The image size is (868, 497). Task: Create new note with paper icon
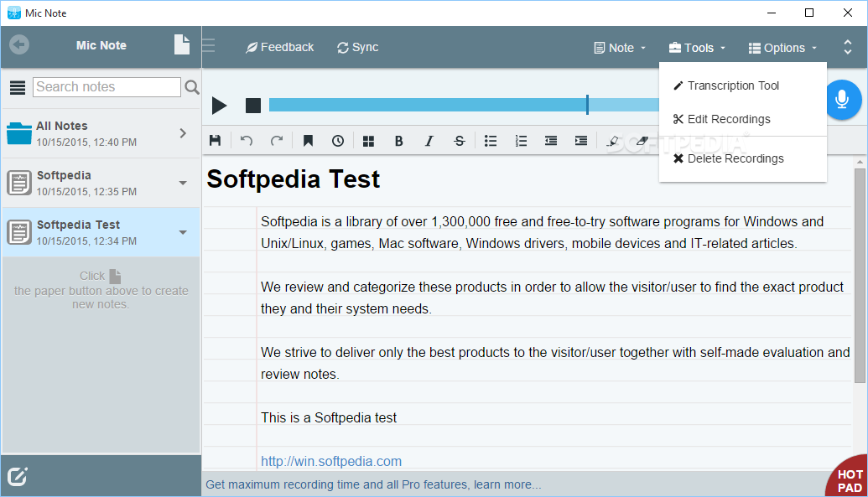(x=182, y=44)
